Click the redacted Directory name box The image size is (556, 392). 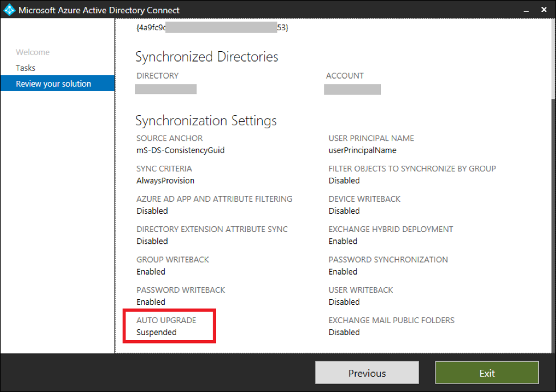[x=165, y=89]
